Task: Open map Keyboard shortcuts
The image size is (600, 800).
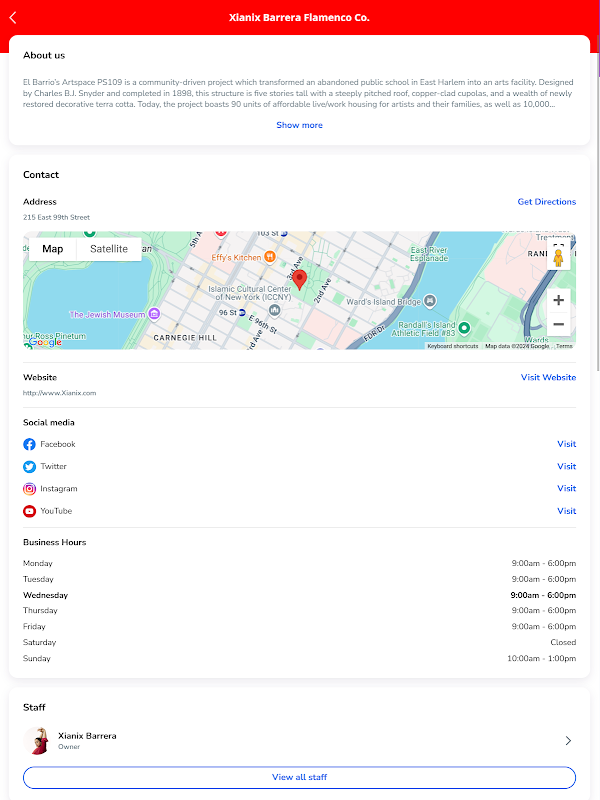Action: (x=453, y=346)
